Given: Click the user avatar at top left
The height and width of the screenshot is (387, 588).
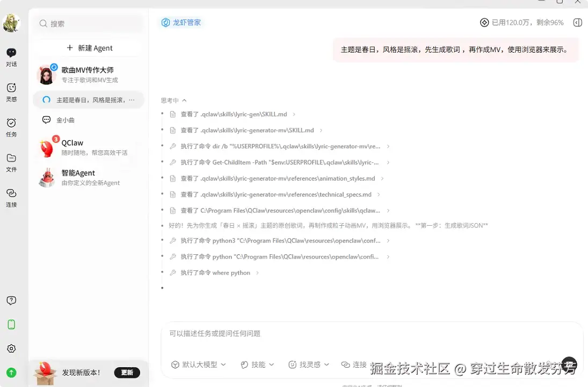Looking at the screenshot, I should [x=11, y=23].
